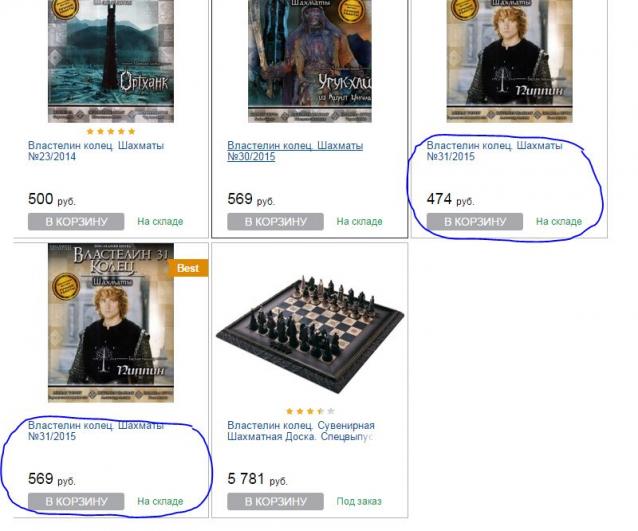Add issue №30/2015 to the cart
The width and height of the screenshot is (638, 531).
coord(275,222)
